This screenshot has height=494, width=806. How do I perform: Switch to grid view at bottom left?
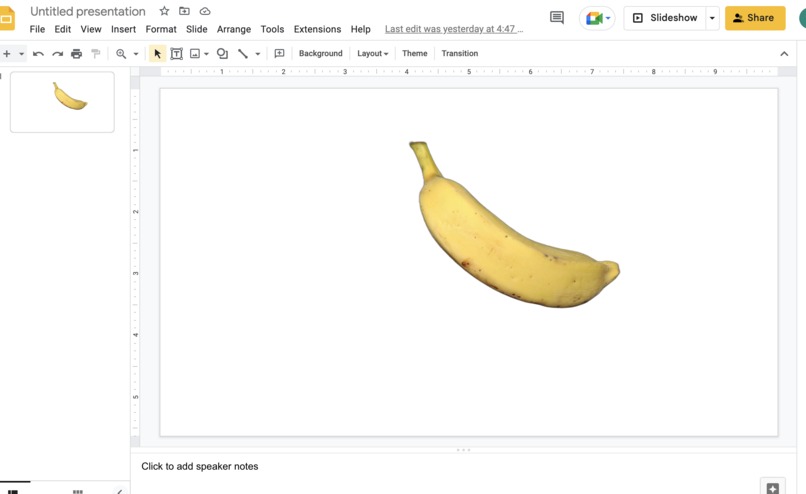[78, 491]
